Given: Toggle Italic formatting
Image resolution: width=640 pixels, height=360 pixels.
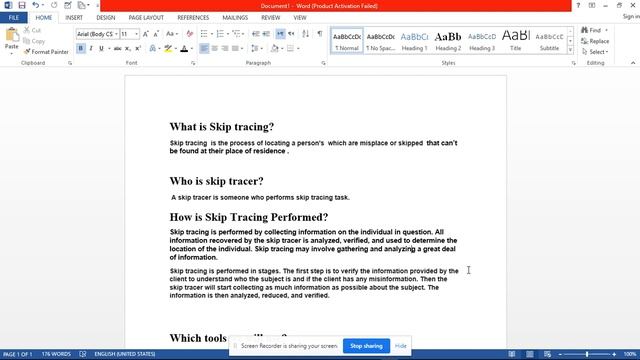Looking at the screenshot, I should 91,49.
